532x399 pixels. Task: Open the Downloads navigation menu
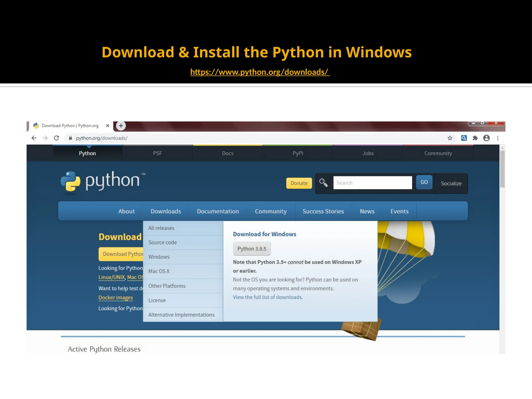point(166,211)
